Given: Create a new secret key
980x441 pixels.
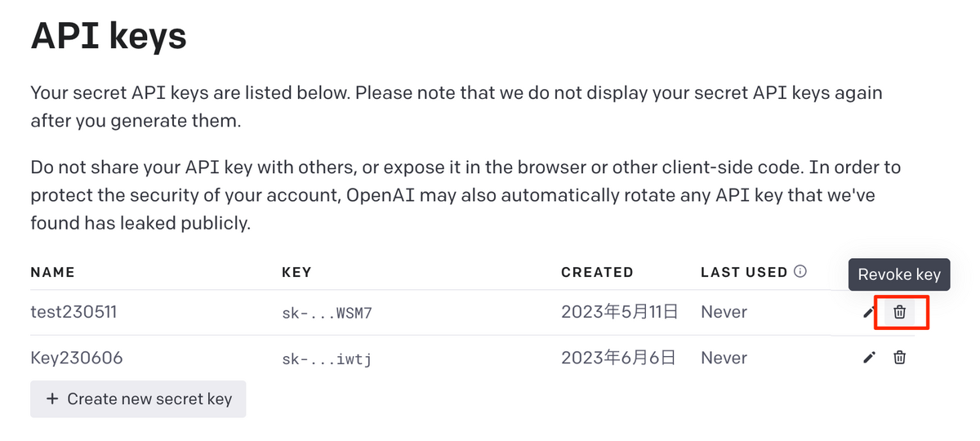Looking at the screenshot, I should (x=138, y=399).
